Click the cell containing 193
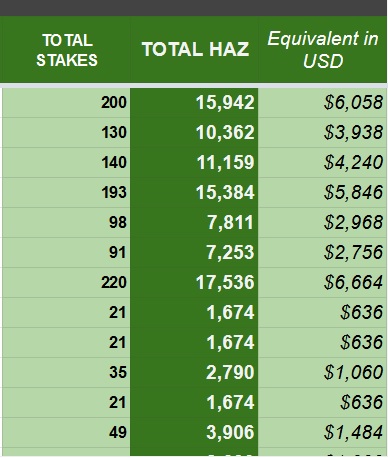 click(66, 192)
